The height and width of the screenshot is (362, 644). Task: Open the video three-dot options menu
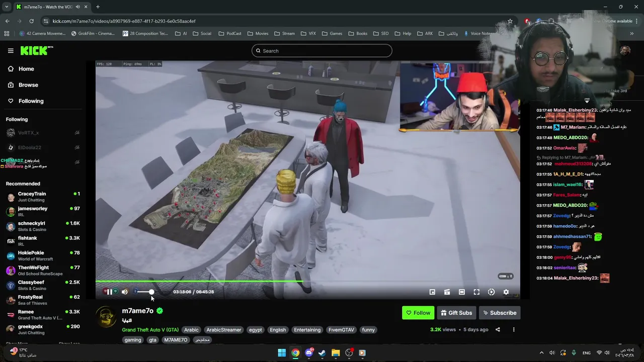coord(514,330)
